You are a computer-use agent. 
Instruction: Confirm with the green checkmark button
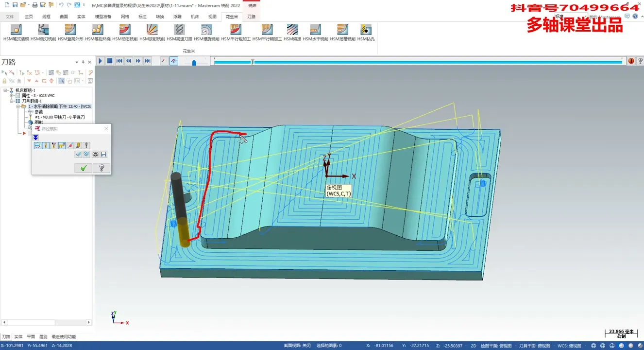84,168
